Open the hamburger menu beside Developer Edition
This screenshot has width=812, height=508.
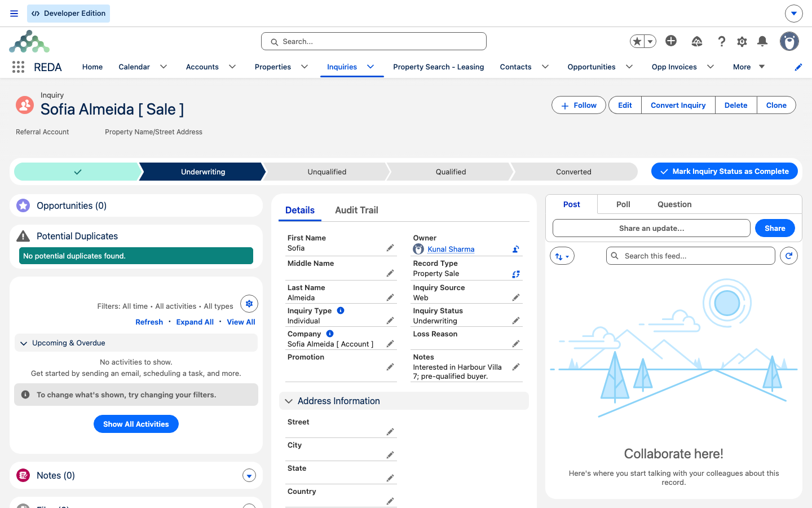point(14,14)
